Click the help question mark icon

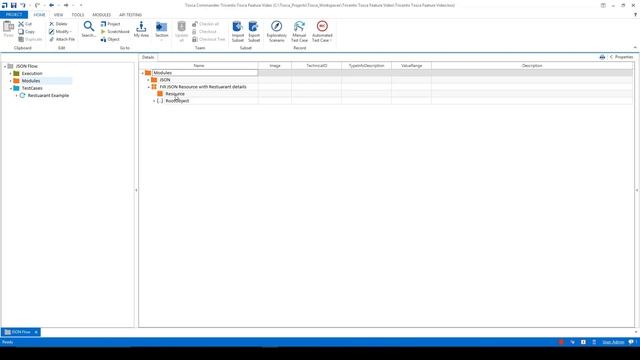click(x=635, y=15)
